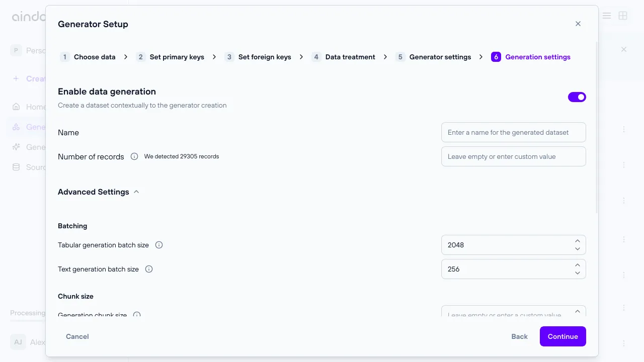Click the Home icon in sidebar
This screenshot has width=644, height=362.
pyautogui.click(x=17, y=107)
